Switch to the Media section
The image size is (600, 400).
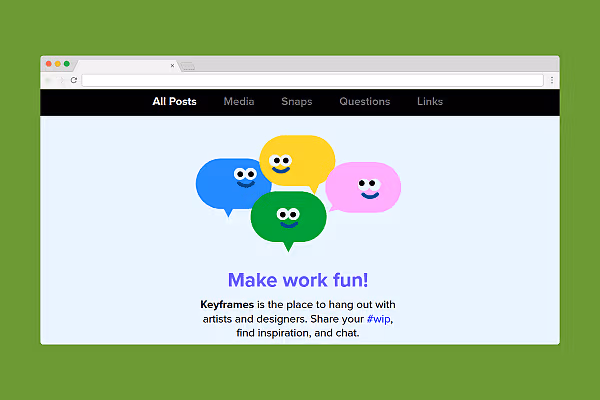[x=239, y=101]
